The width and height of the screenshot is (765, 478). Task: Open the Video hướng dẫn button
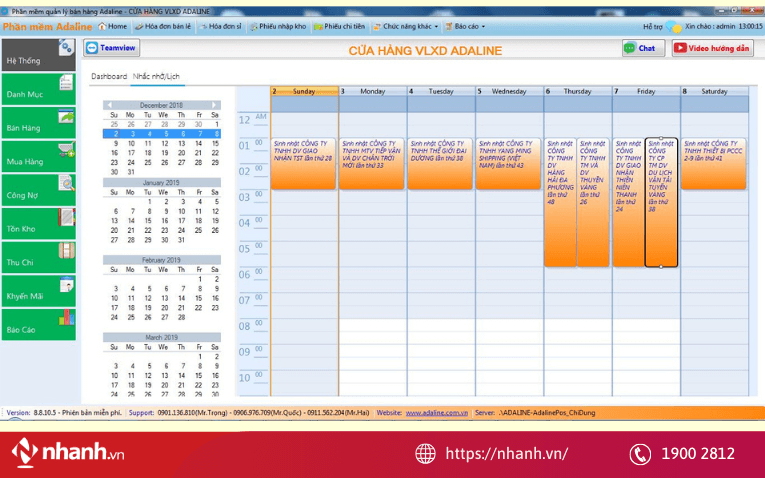click(713, 48)
